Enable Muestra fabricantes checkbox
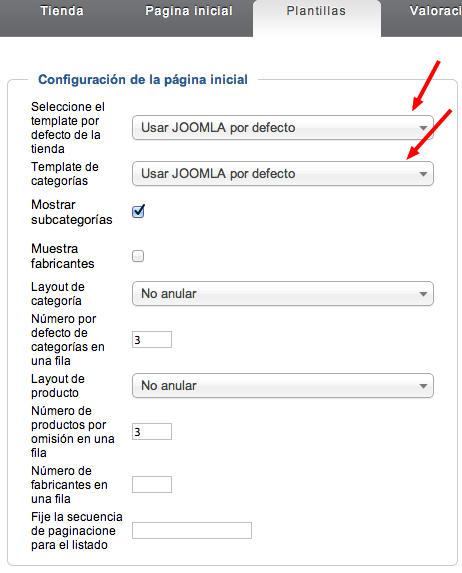Viewport: 462px width, 573px height. (x=138, y=256)
